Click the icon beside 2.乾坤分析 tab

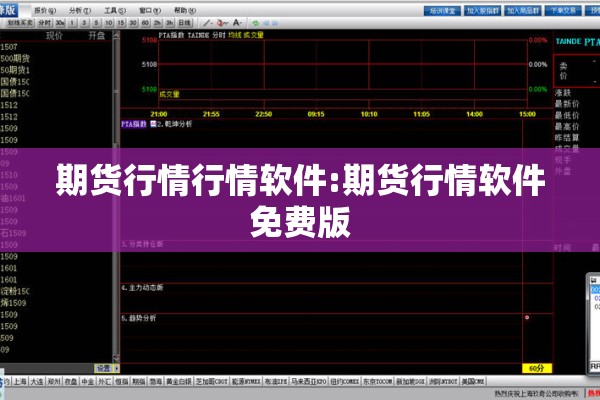tap(153, 124)
